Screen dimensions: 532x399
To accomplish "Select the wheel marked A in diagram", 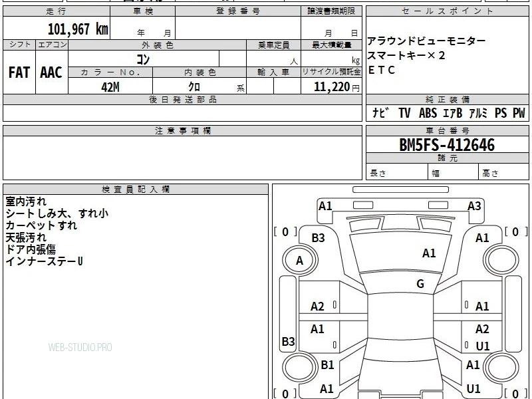I will (x=300, y=261).
